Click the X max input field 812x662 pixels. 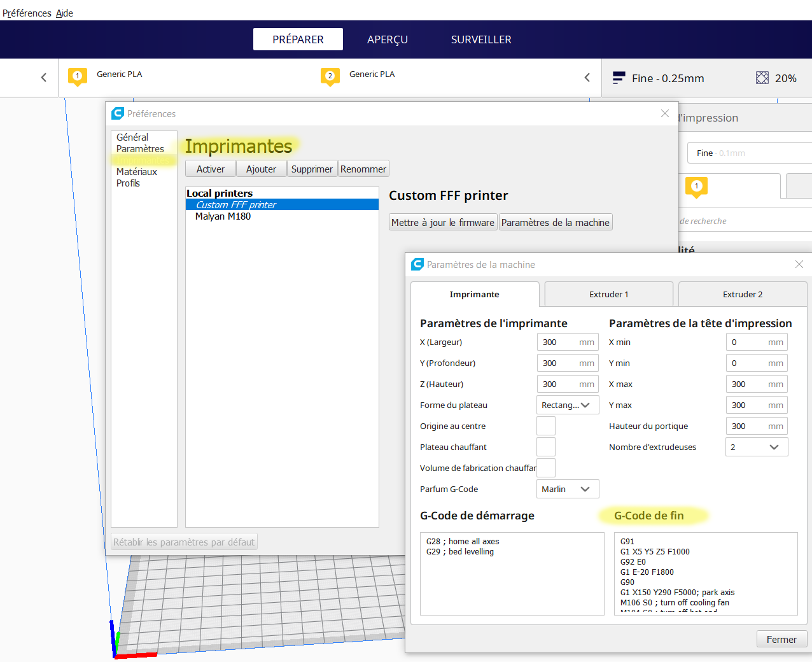tap(757, 384)
